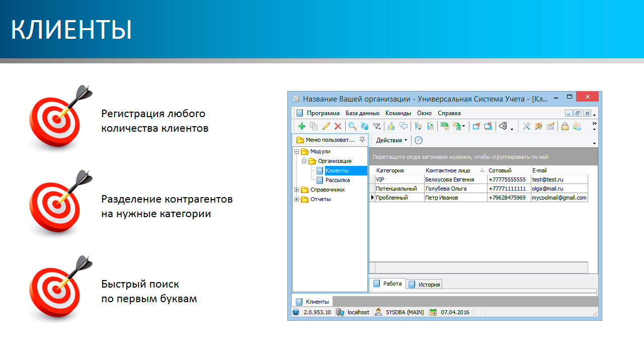The height and width of the screenshot is (362, 644).
Task: Open the Действия dropdown
Action: (x=391, y=140)
